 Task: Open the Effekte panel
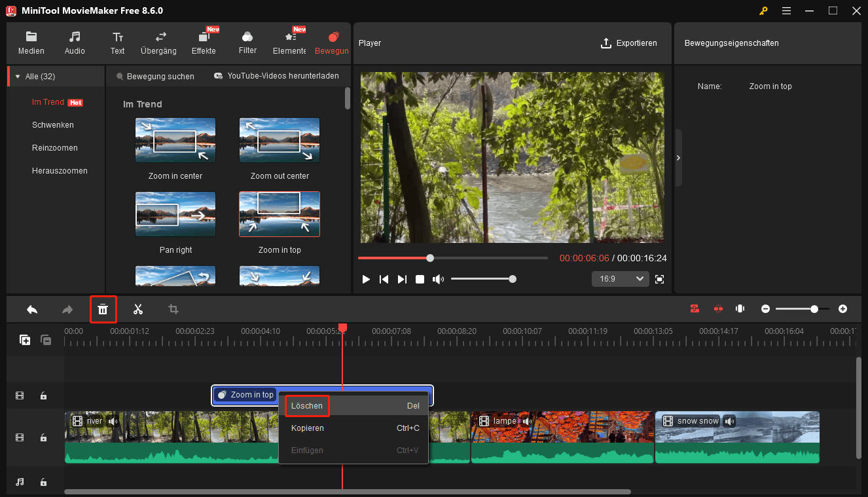coord(204,43)
